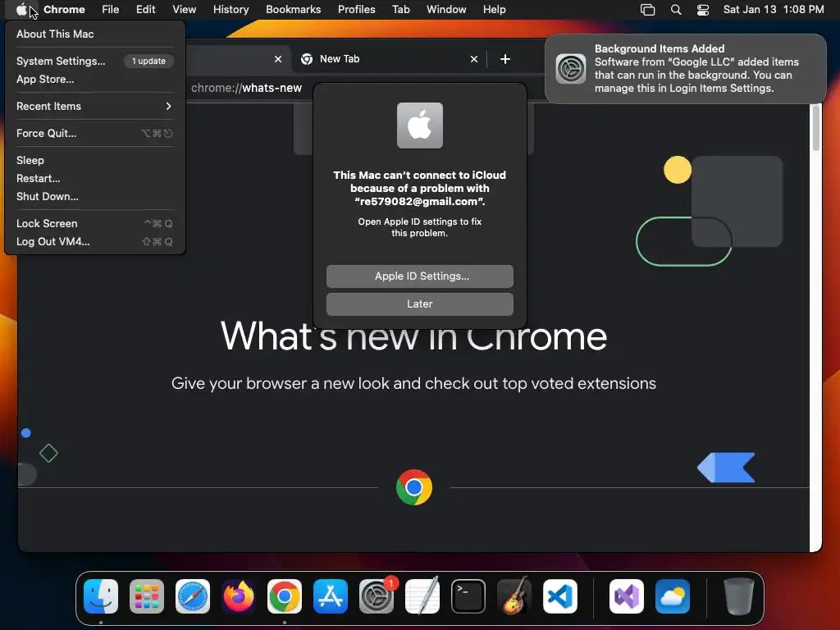Viewport: 840px width, 630px height.
Task: Open Finder from the dock
Action: (101, 596)
